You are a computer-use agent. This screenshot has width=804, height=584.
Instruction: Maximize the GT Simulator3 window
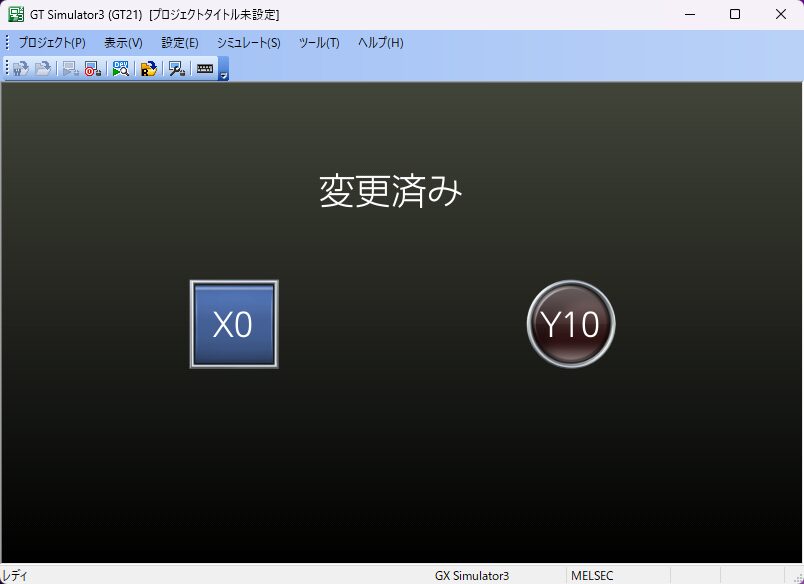pos(735,14)
